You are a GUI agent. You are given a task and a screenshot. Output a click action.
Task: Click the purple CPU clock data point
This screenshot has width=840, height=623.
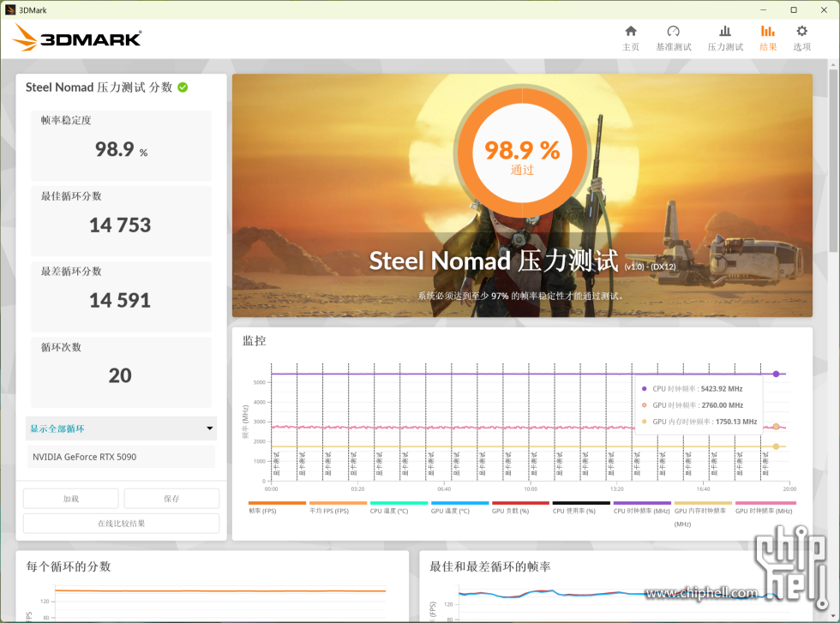pos(776,374)
